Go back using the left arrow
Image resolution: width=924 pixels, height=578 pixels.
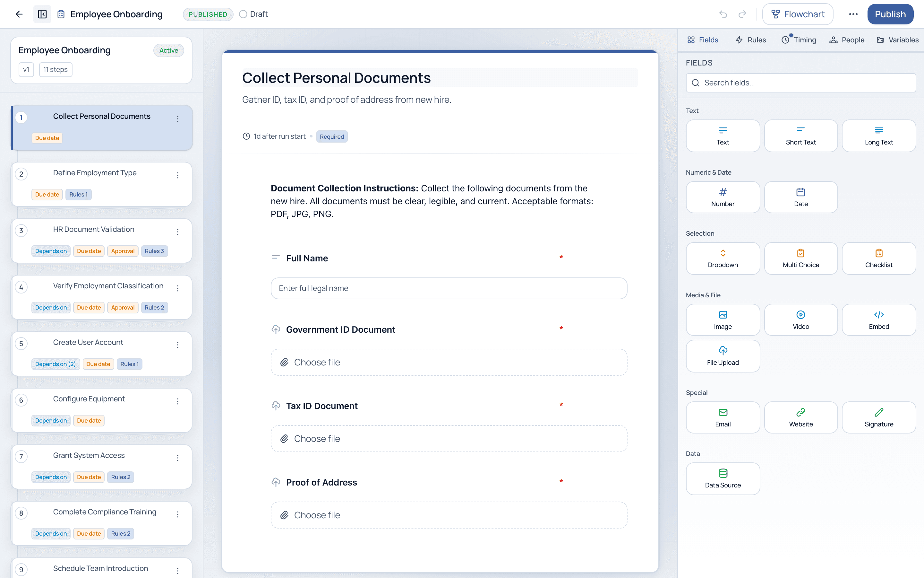coord(19,14)
